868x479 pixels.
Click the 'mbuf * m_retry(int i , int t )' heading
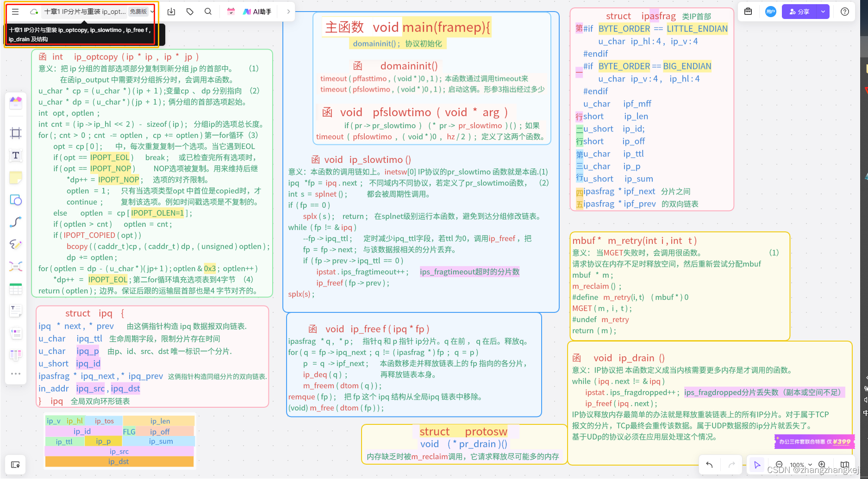click(x=634, y=241)
